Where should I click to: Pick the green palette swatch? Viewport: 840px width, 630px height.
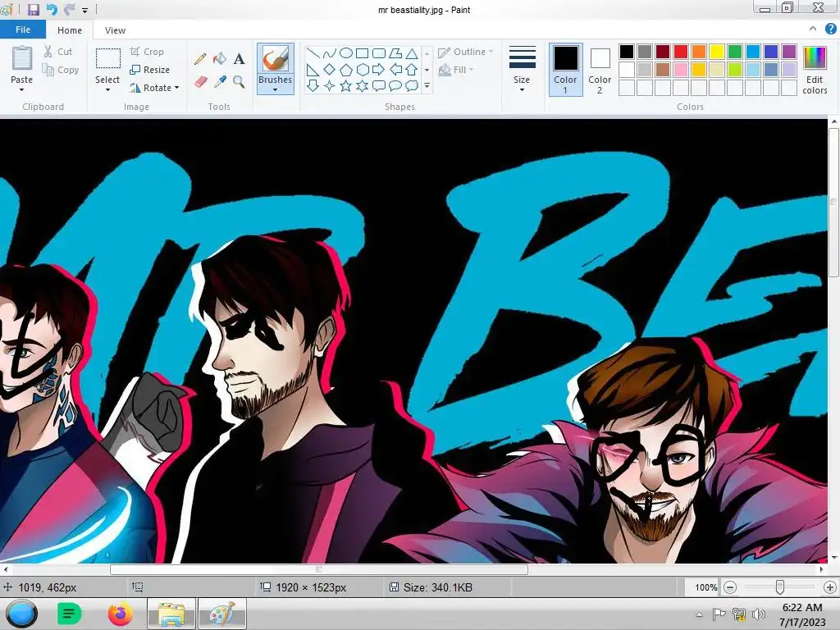[x=735, y=52]
